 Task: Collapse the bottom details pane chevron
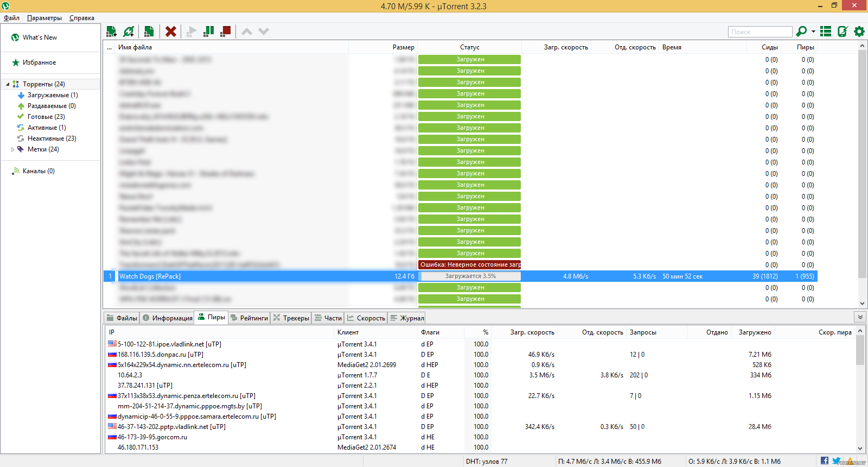pos(860,317)
